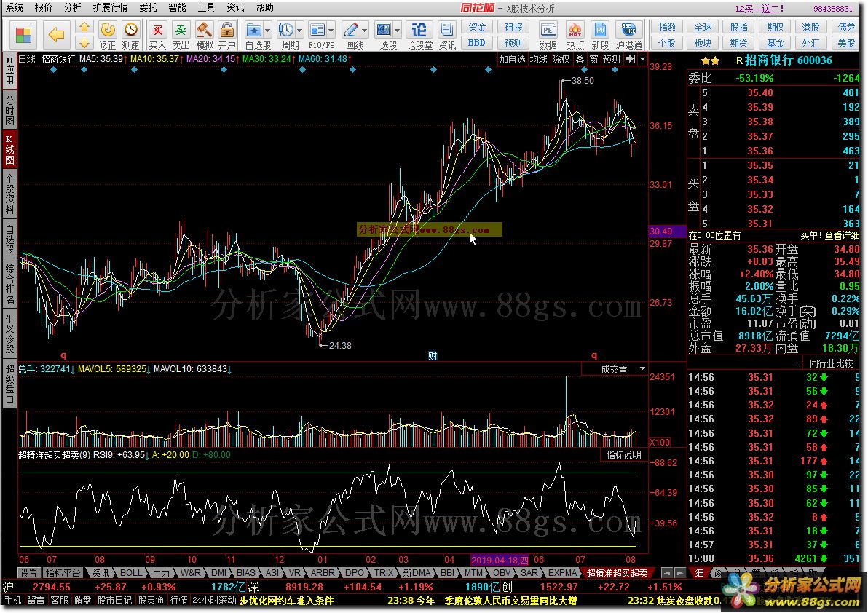Open the 数据 PE data icon
The height and width of the screenshot is (613, 868).
(548, 36)
